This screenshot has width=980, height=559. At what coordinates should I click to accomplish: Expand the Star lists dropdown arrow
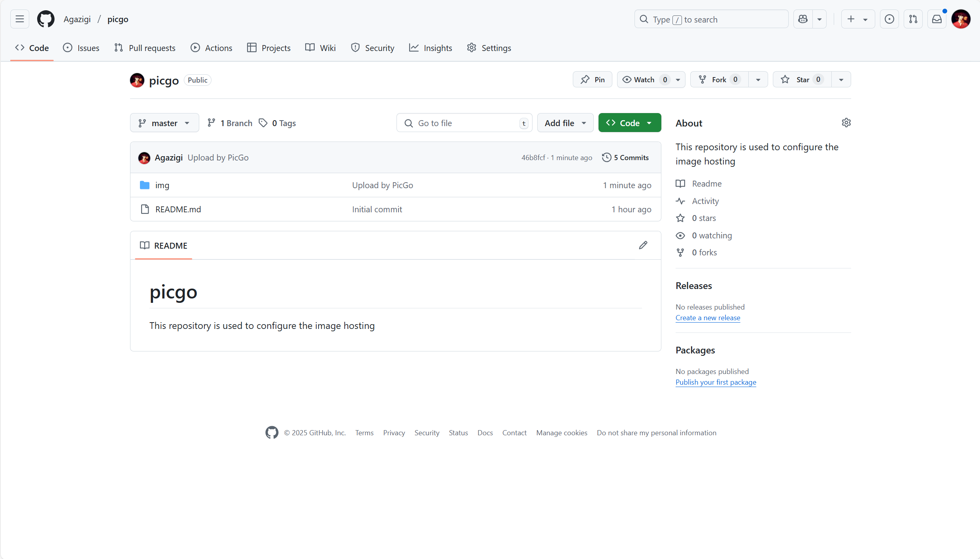coord(841,79)
